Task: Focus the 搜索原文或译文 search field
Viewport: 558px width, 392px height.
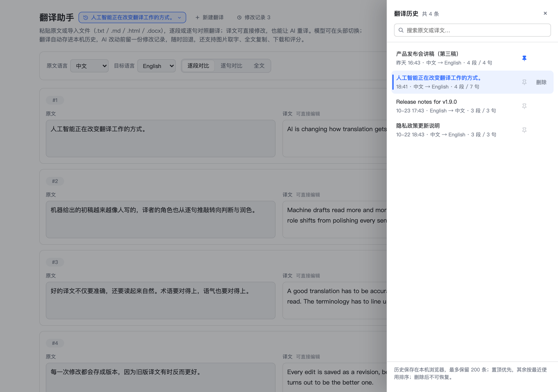Action: click(x=472, y=30)
